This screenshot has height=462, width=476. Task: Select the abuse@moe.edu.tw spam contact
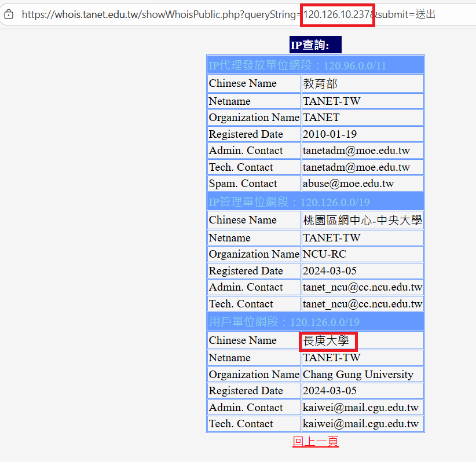click(348, 184)
